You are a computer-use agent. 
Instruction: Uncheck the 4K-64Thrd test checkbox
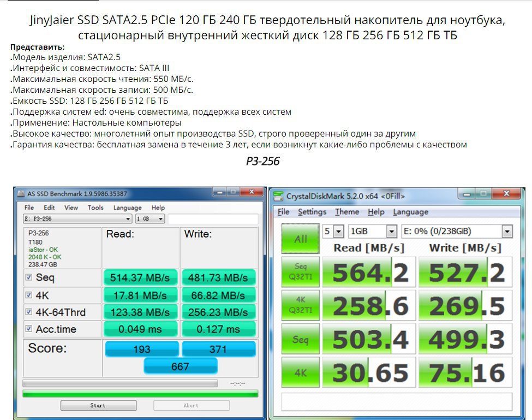(x=29, y=312)
